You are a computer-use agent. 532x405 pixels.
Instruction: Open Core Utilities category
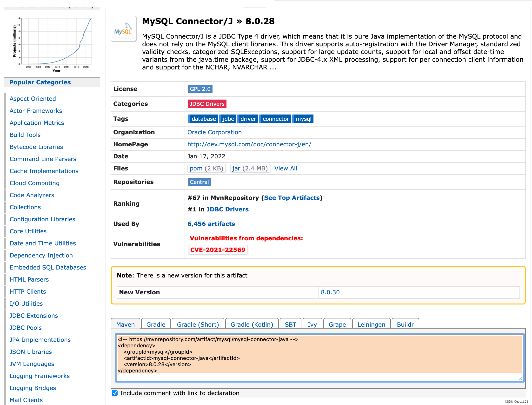click(x=28, y=231)
